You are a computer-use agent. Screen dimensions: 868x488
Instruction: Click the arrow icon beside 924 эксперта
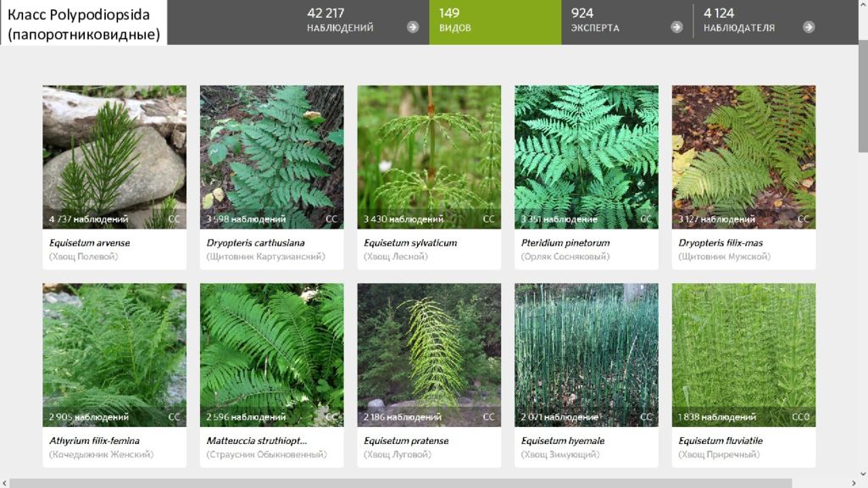pos(676,27)
